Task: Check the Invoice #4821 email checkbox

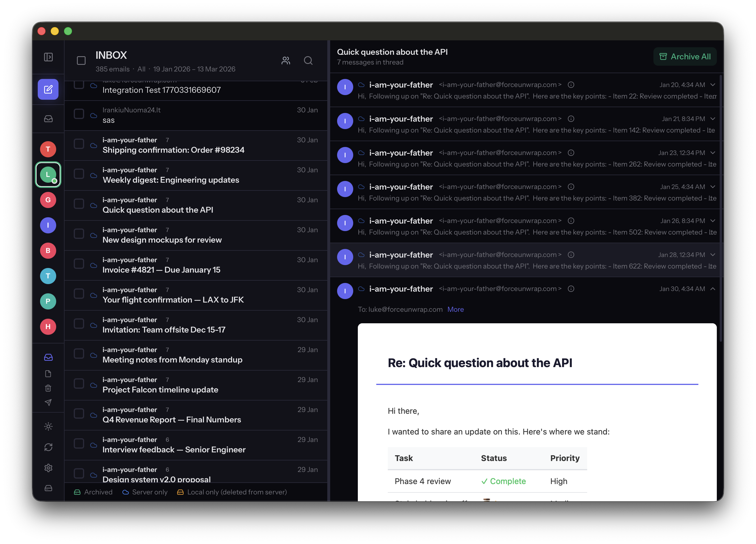Action: tap(79, 263)
